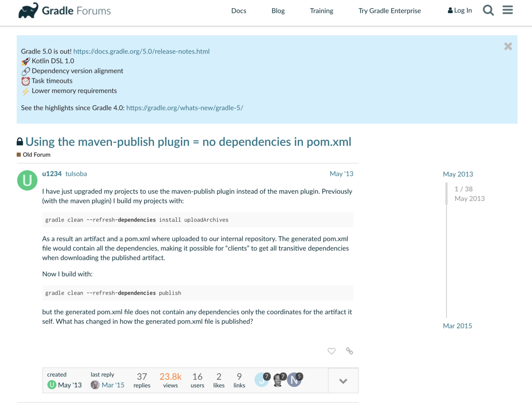532x405 pixels.
Task: Expand topic details with chevron button
Action: (x=343, y=381)
